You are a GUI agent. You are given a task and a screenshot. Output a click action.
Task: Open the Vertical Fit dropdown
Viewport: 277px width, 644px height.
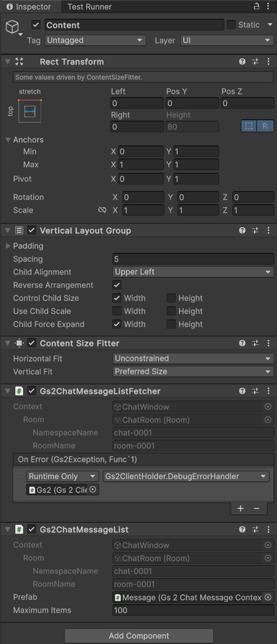click(x=194, y=371)
